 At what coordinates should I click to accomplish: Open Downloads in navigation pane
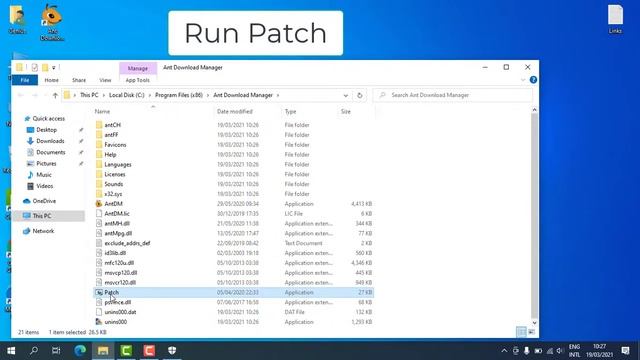click(50, 141)
